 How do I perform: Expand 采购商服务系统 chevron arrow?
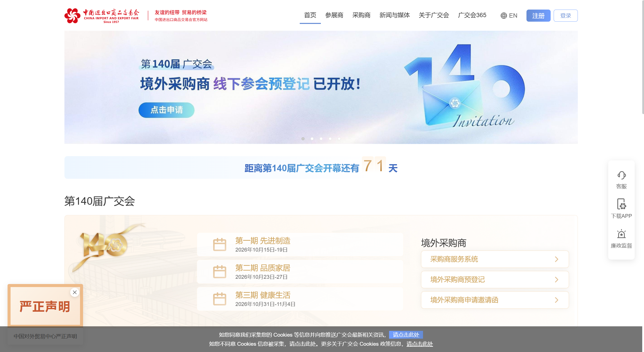click(x=557, y=259)
